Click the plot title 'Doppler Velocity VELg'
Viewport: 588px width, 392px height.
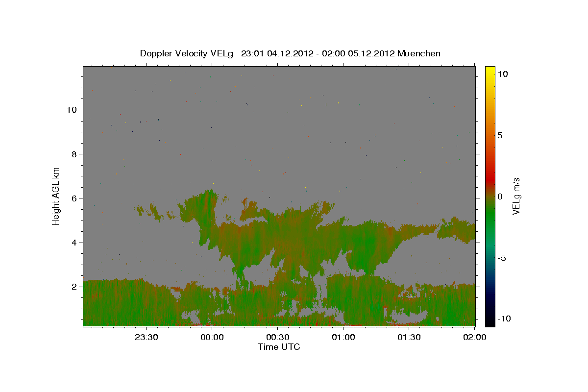pos(187,53)
